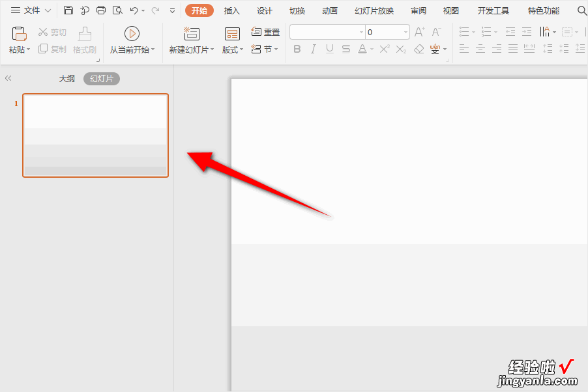Click the print icon in quick access toolbar
Image resolution: width=588 pixels, height=392 pixels.
(x=101, y=10)
